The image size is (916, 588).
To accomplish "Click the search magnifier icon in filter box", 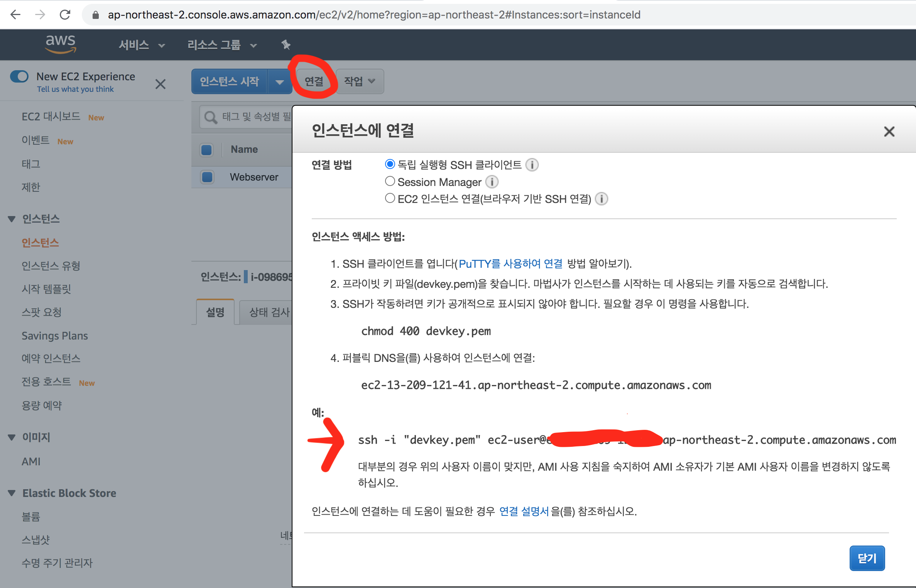I will click(x=211, y=117).
